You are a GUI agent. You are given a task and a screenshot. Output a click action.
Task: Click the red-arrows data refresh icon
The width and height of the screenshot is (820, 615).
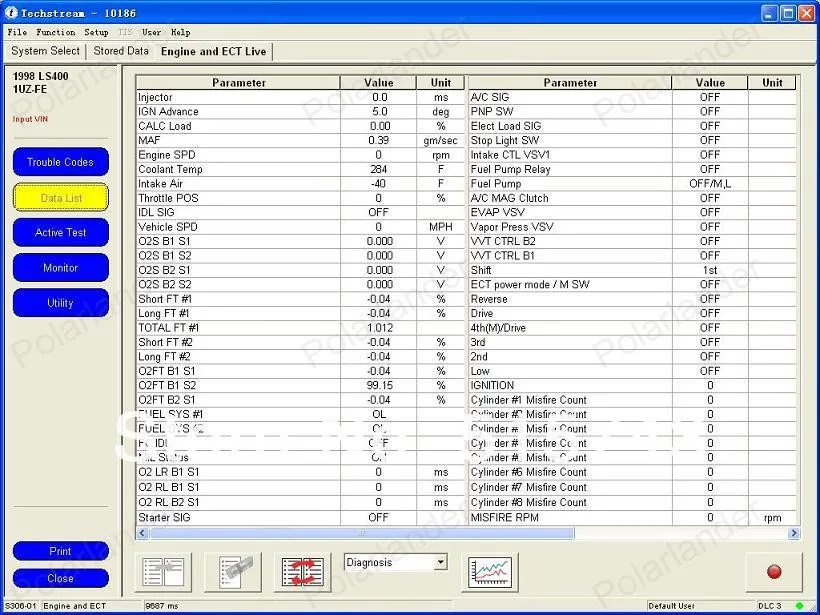(x=302, y=573)
